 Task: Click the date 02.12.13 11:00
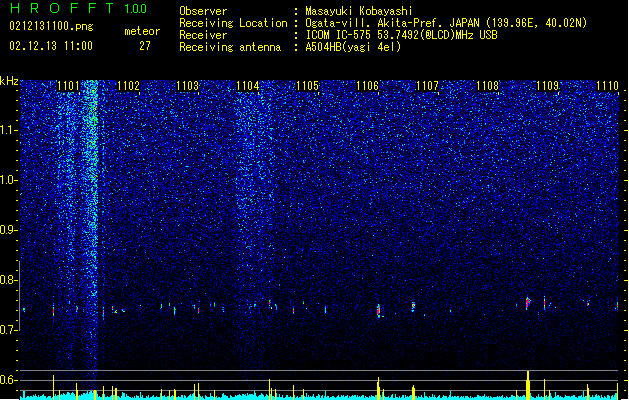(51, 46)
